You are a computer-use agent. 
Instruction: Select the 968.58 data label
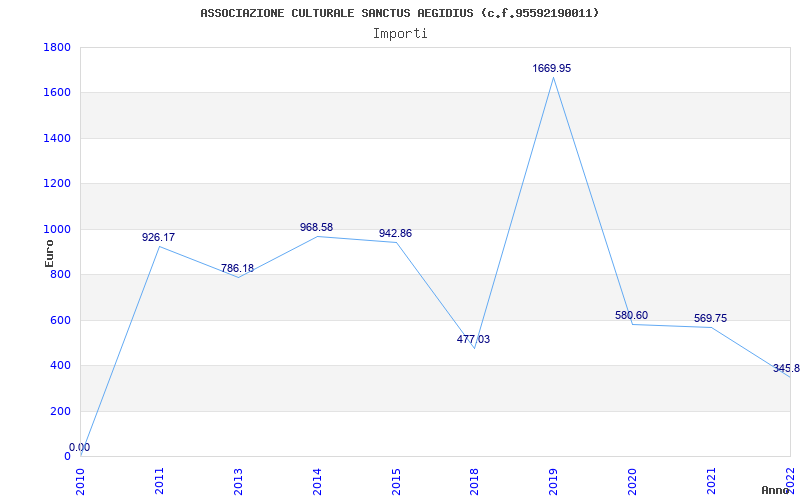coord(316,227)
